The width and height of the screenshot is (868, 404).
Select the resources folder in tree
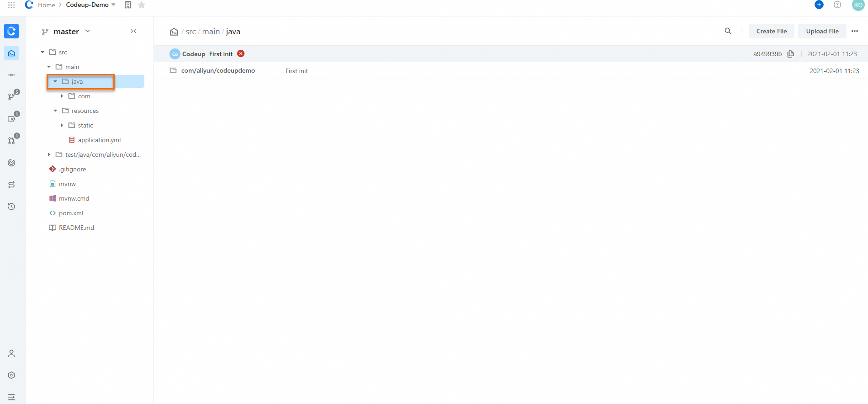click(x=85, y=111)
